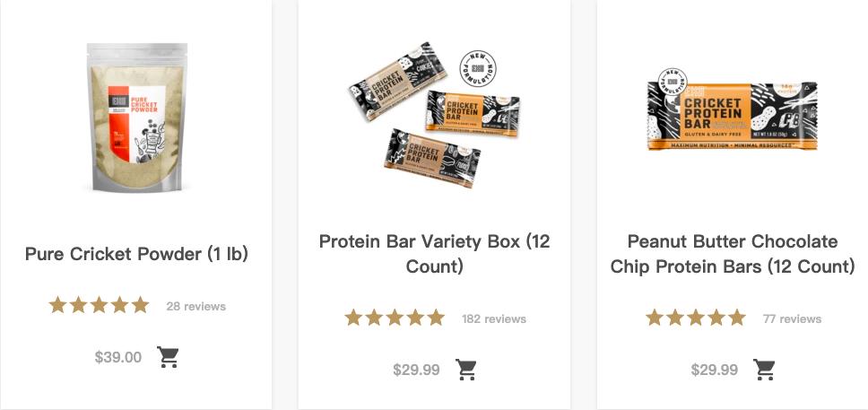The width and height of the screenshot is (868, 410).
Task: Click star rating for Protein Bar Variety Box
Action: click(x=395, y=318)
